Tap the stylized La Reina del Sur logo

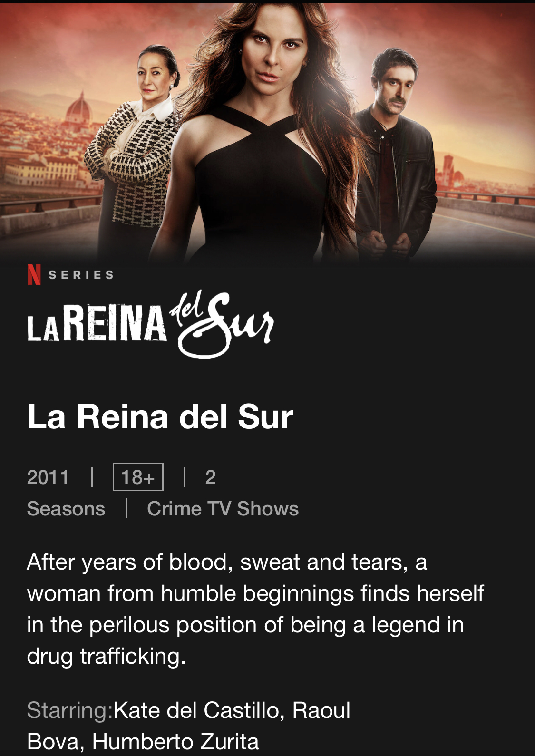(x=150, y=323)
